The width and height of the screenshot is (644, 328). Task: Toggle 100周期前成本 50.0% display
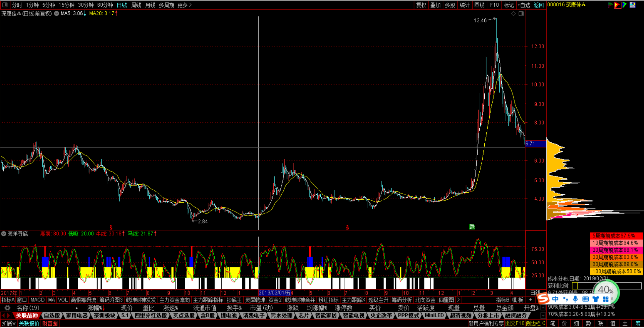616,271
